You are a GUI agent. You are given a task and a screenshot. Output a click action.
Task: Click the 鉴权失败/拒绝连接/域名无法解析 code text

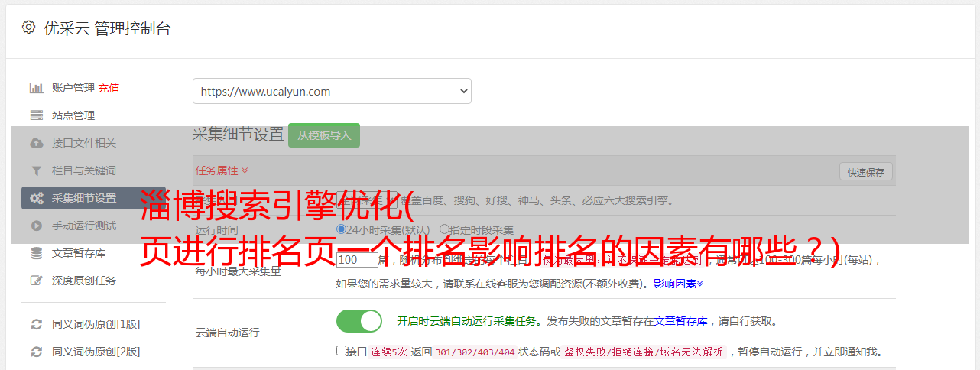(x=644, y=352)
